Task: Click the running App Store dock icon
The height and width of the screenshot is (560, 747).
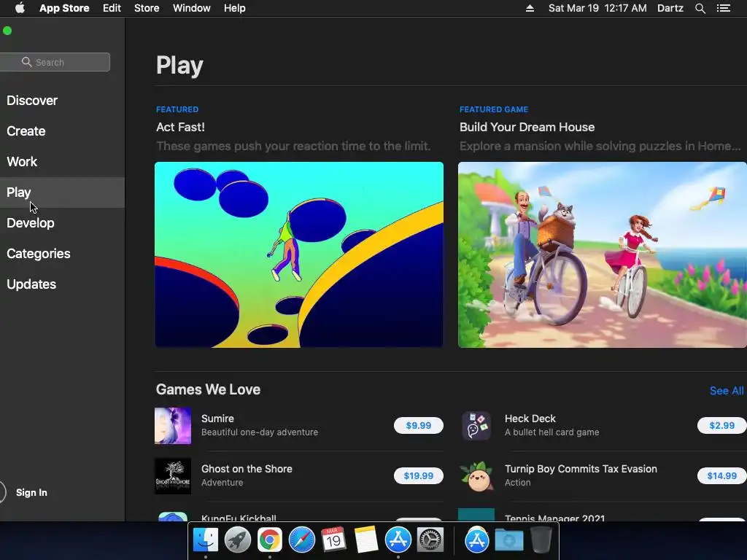Action: 398,540
